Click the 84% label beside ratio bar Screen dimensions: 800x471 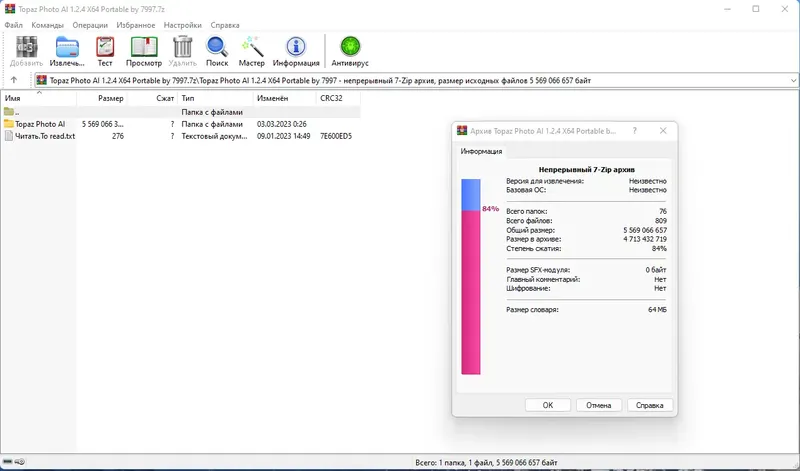click(490, 209)
